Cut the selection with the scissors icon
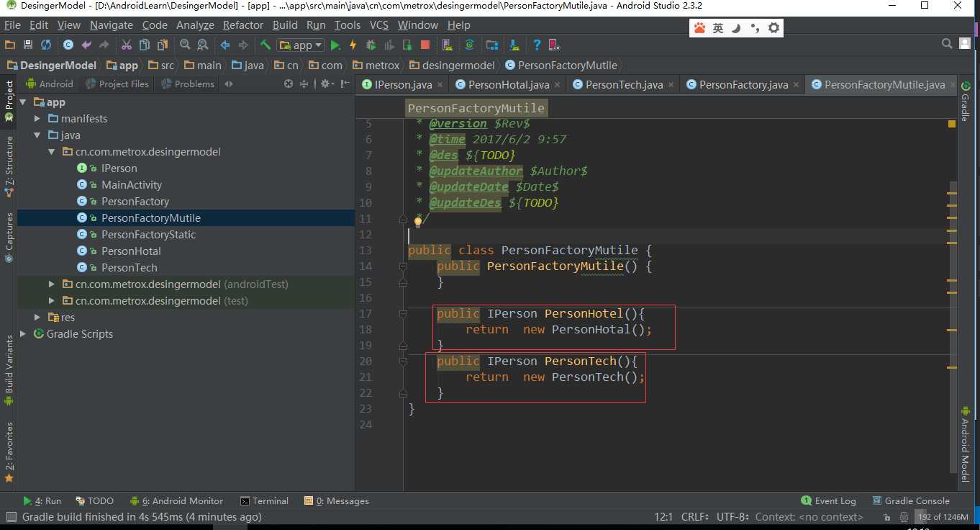 (127, 45)
